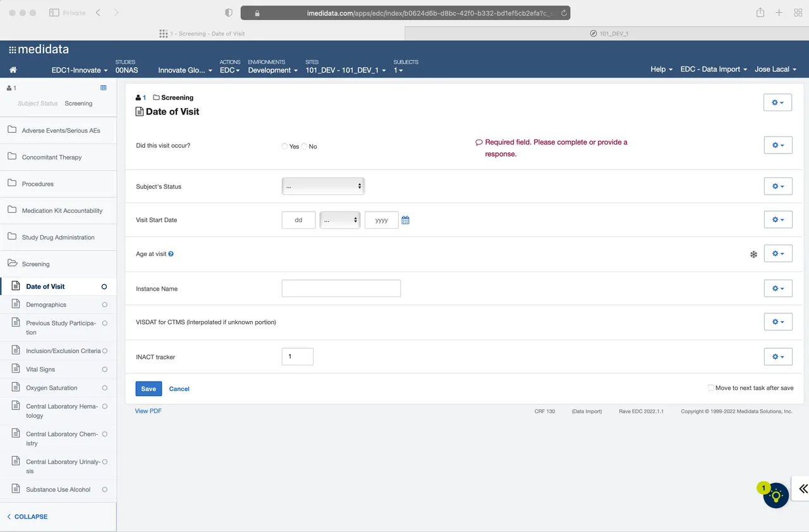
Task: Open the lightbulb assistant in bottom right corner
Action: point(776,495)
